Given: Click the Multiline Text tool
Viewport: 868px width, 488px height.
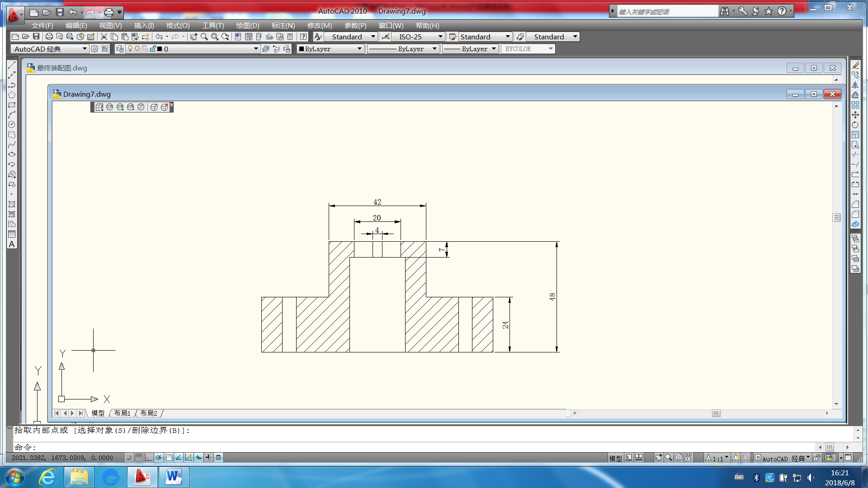Looking at the screenshot, I should point(12,244).
